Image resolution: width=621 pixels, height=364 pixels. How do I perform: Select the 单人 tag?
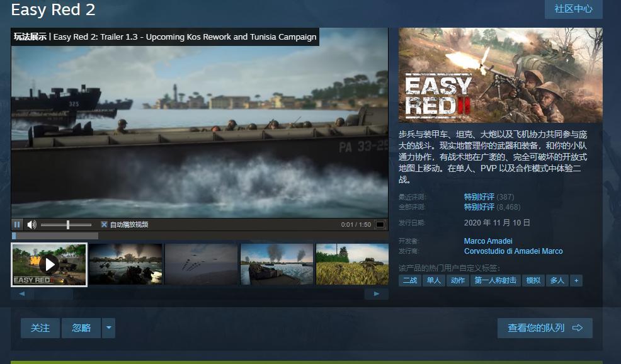(434, 280)
